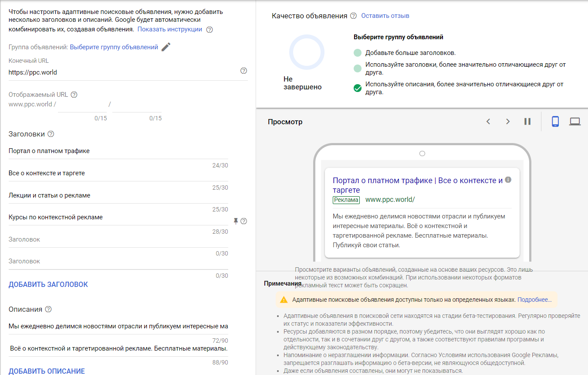Pin the Курсы по контекстной рекламе headline
Viewport: 588px width, 375px height.
pos(236,221)
